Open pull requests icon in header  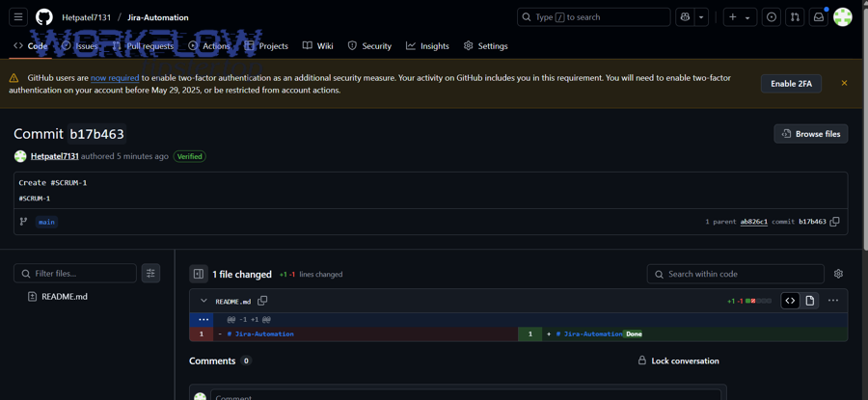click(x=795, y=17)
